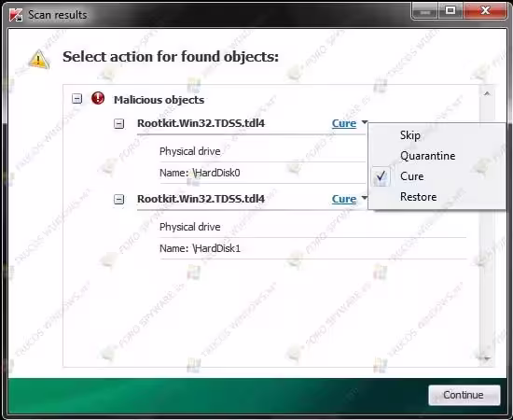513x420 pixels.
Task: Click the scrollbar up arrow
Action: pos(487,94)
